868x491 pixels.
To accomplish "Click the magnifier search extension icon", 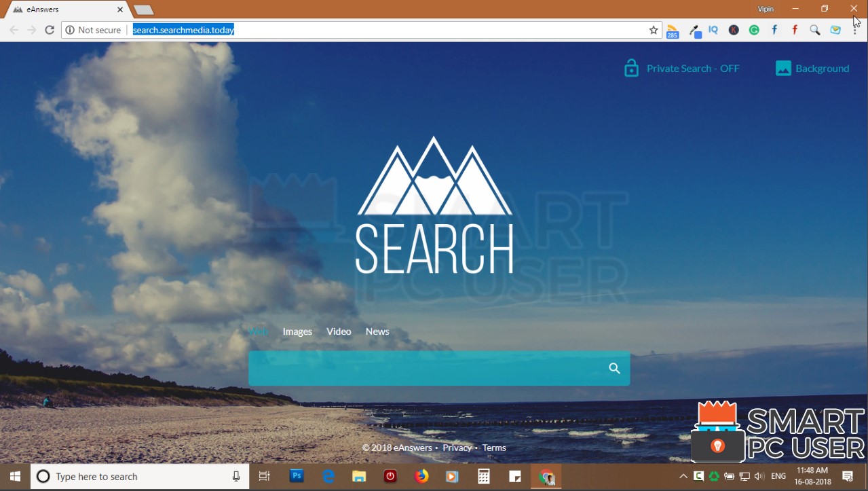I will (814, 30).
